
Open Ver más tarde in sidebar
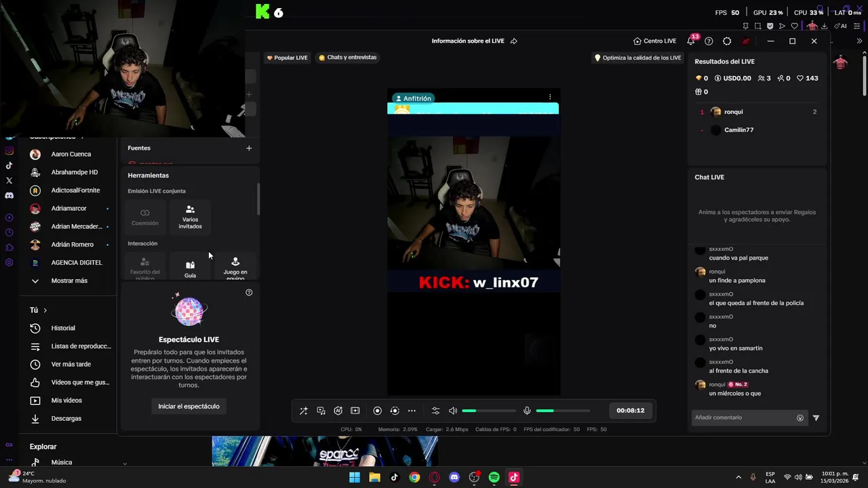pos(71,365)
